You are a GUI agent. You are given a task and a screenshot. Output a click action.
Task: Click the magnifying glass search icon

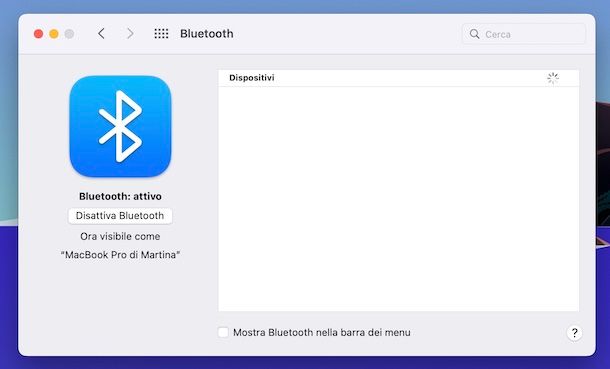[x=474, y=34]
